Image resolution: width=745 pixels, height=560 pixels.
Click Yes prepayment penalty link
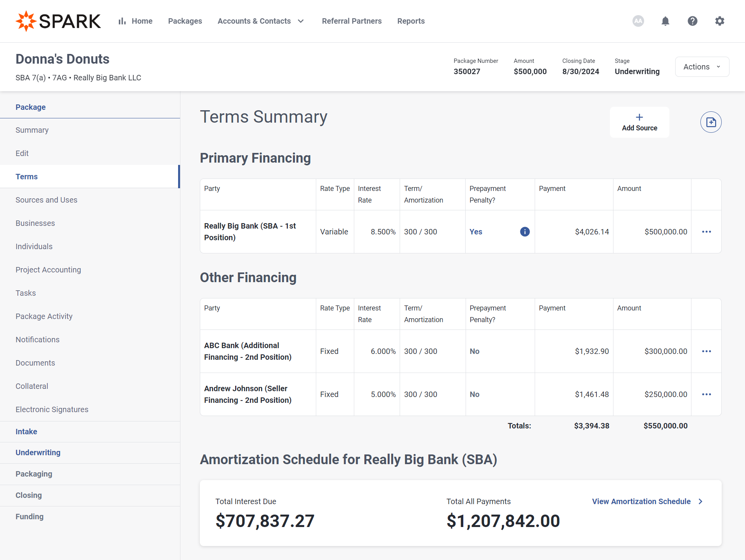pyautogui.click(x=476, y=232)
